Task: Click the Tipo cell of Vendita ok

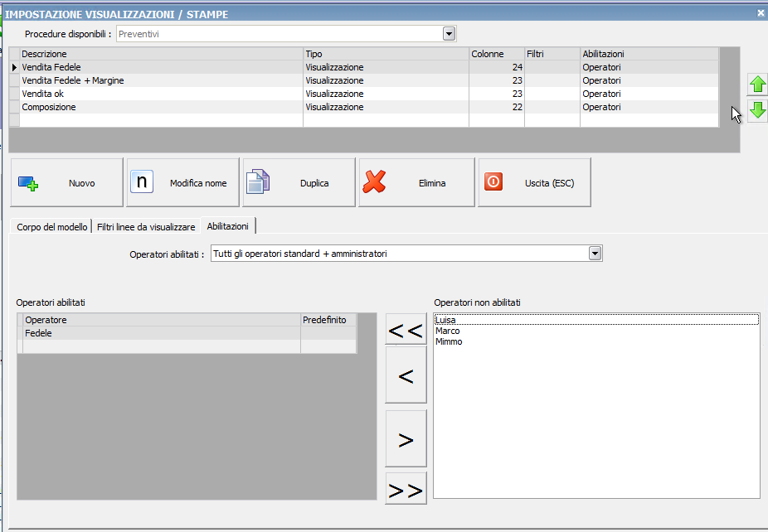Action: pyautogui.click(x=386, y=94)
